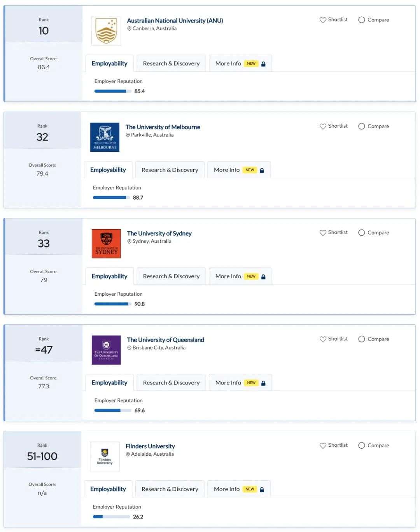420x532 pixels.
Task: Click the University of Melbourne blue logo
Action: pos(105,137)
